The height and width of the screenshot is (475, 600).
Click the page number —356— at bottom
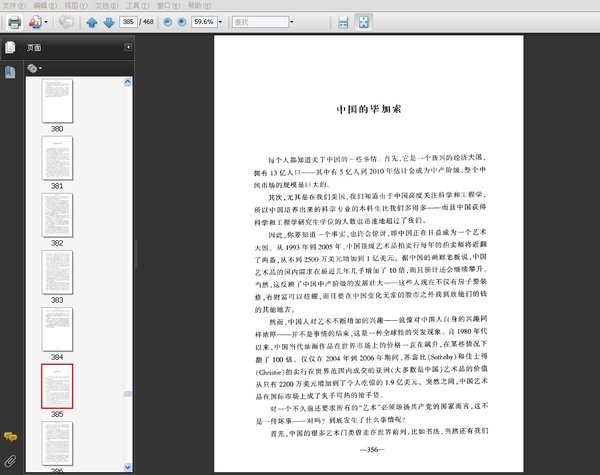372,450
